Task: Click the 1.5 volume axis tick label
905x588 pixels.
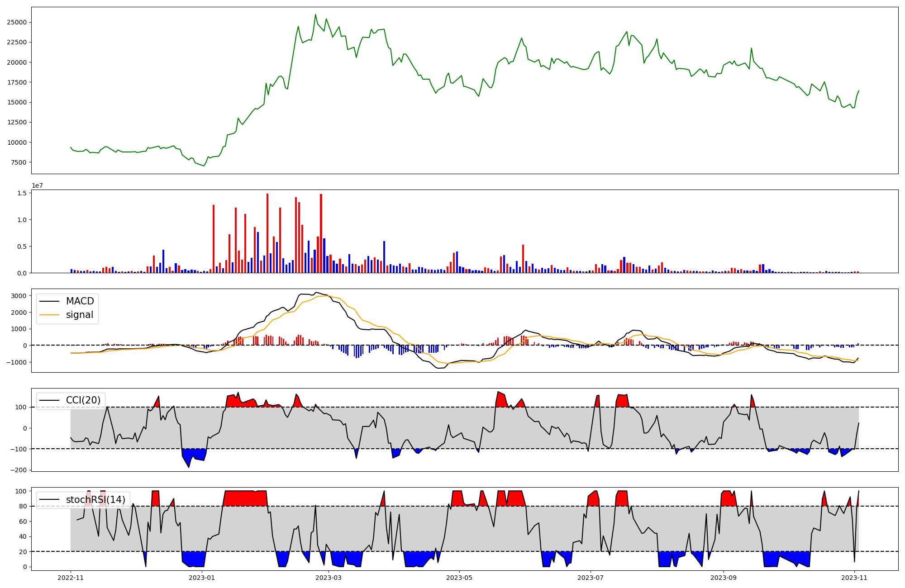Action: tap(22, 193)
